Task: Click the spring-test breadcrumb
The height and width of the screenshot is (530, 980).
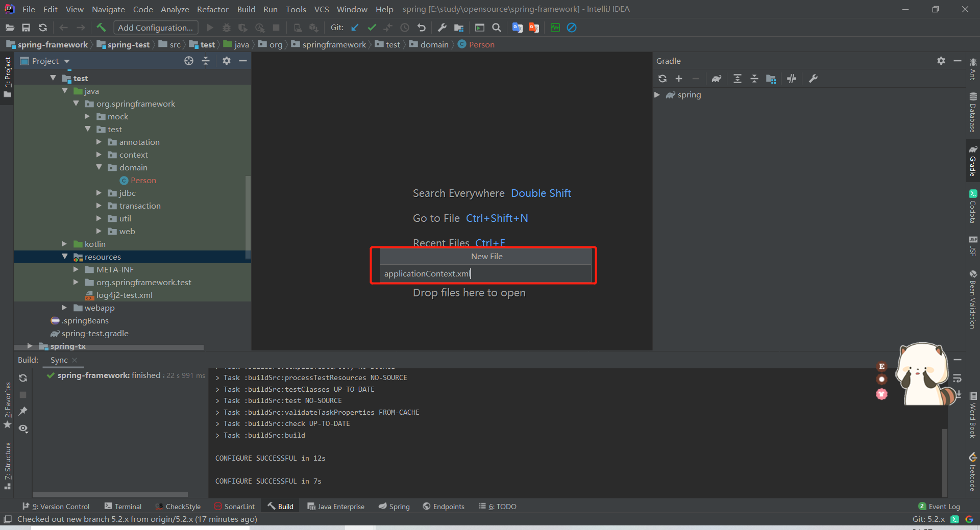Action: click(123, 44)
